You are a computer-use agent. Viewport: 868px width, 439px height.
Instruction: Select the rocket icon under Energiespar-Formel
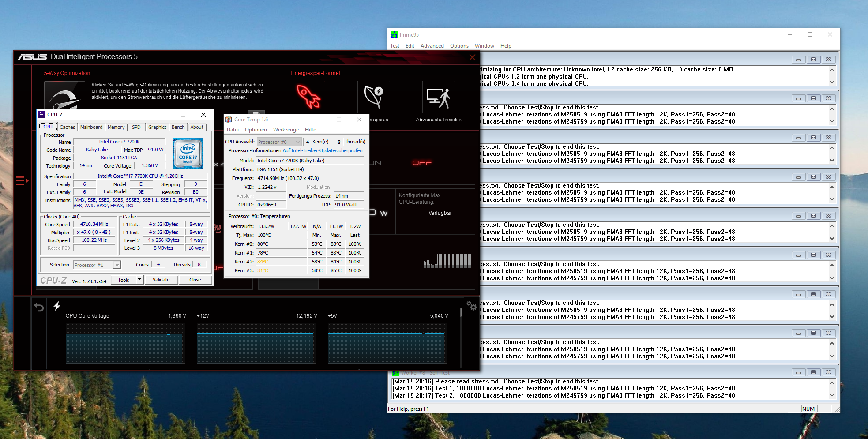[309, 97]
